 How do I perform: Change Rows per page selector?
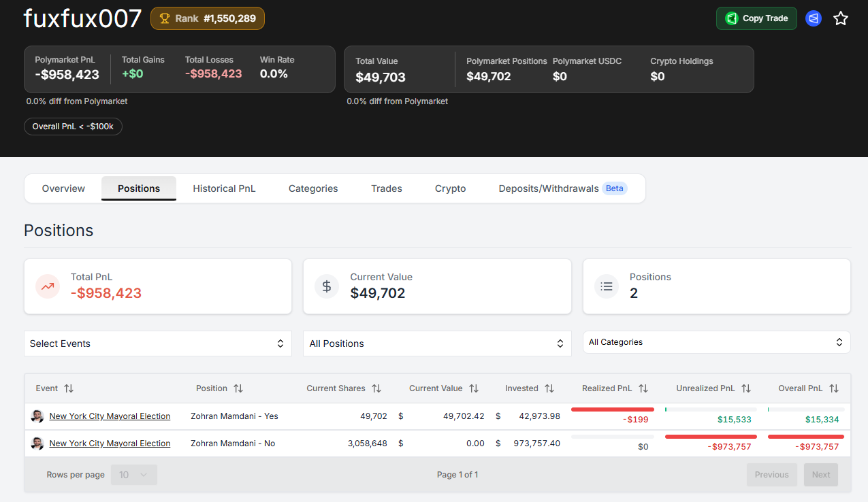[133, 475]
